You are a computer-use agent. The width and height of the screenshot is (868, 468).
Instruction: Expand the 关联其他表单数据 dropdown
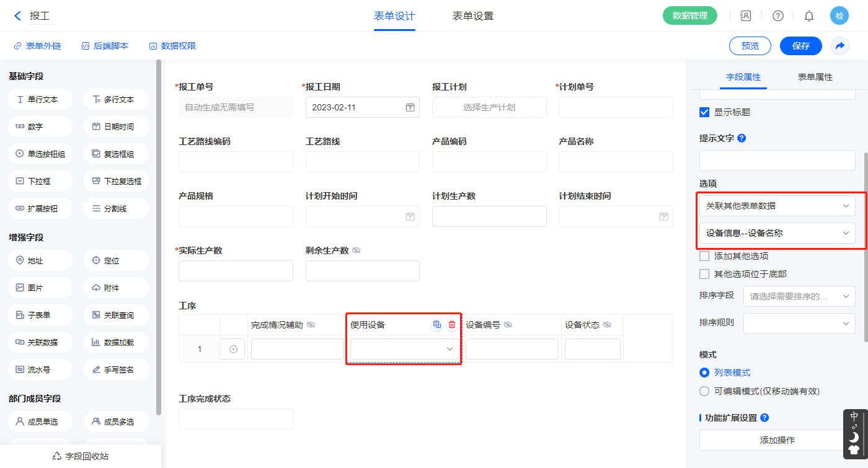pyautogui.click(x=777, y=206)
